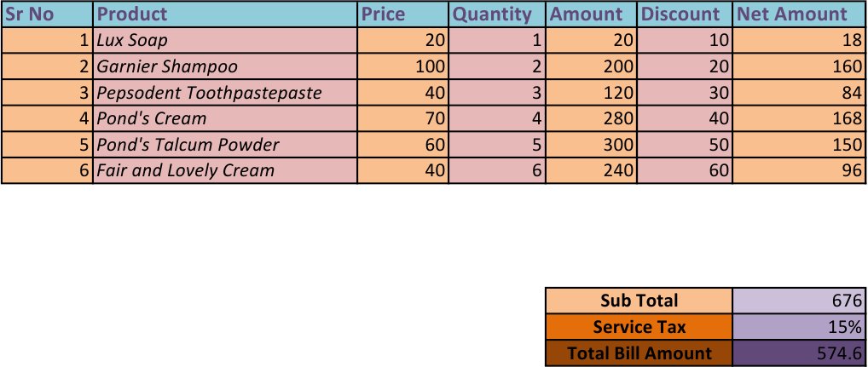Select the Lux Soap product cell
Screen dimensions: 868x367
pyautogui.click(x=225, y=40)
